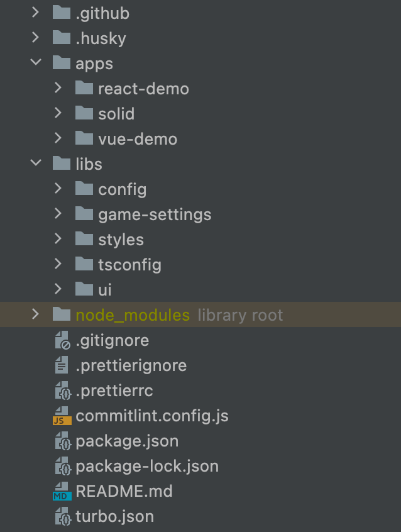The width and height of the screenshot is (401, 532).
Task: Click the .prettierignore text file icon
Action: [62, 365]
